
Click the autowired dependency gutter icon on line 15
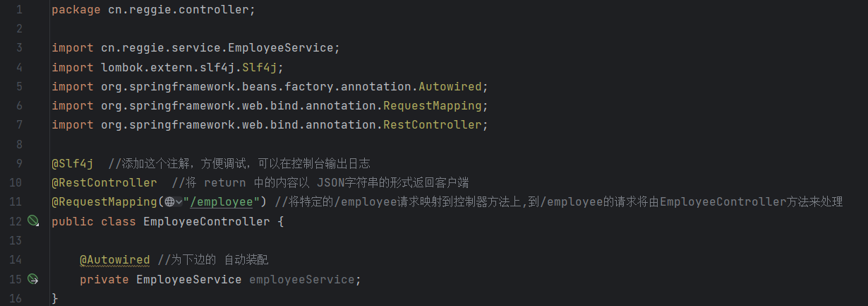pyautogui.click(x=33, y=279)
